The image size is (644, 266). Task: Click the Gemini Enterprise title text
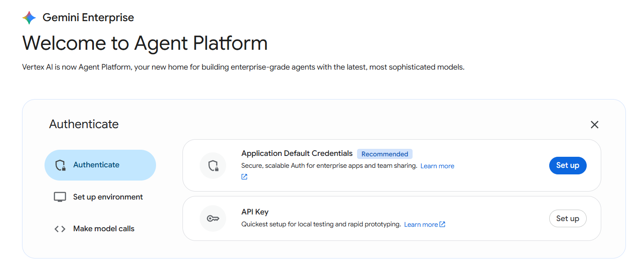(x=88, y=18)
